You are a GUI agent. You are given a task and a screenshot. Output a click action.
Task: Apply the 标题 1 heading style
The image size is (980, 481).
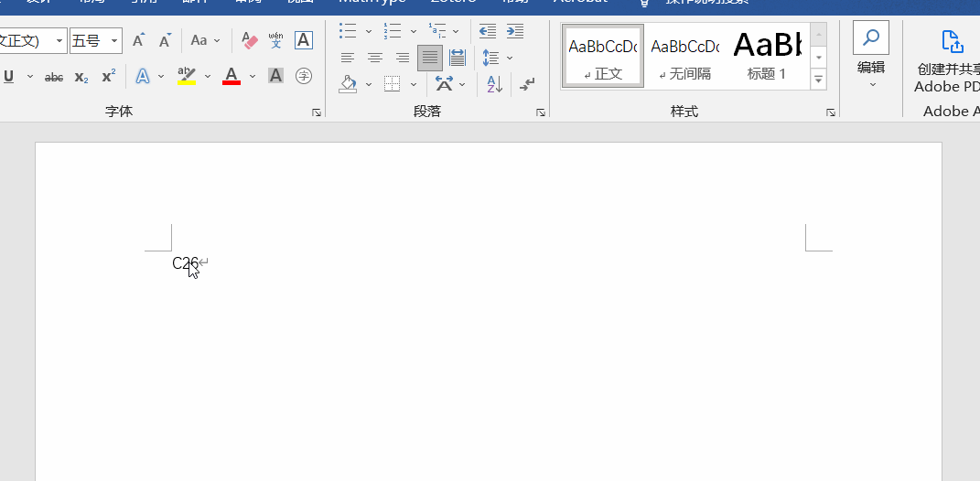tap(767, 56)
